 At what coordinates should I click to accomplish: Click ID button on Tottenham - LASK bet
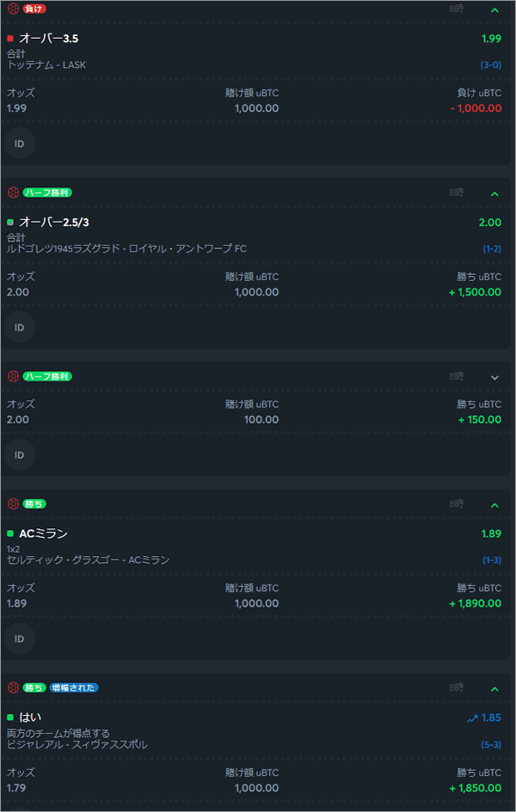19,143
